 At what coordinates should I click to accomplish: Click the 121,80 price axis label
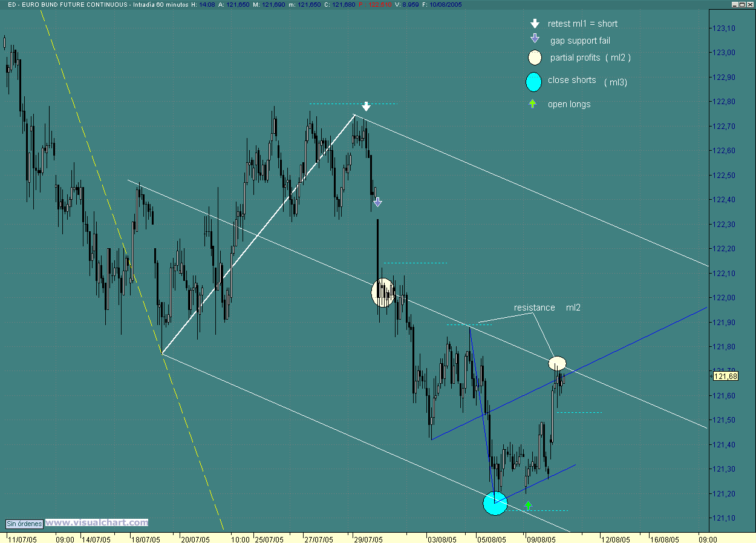pos(723,347)
